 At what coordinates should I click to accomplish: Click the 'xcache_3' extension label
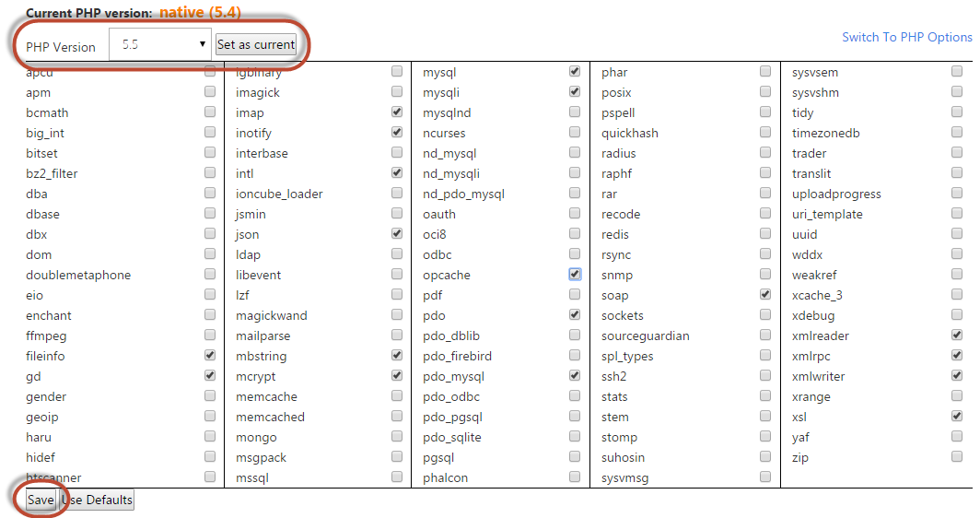(817, 295)
